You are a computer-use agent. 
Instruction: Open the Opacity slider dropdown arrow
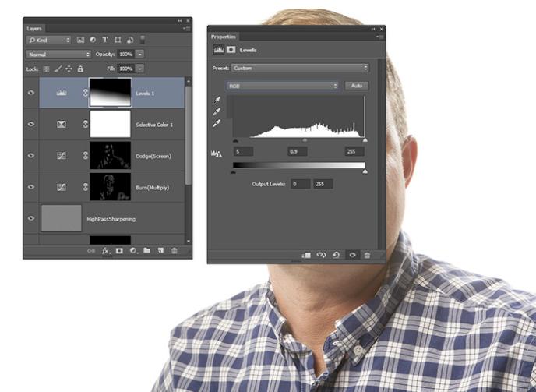tap(139, 54)
